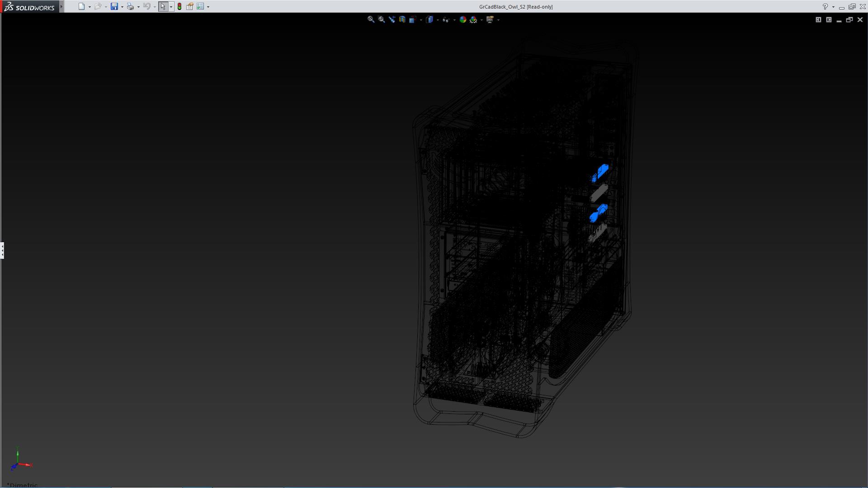Open the Help question mark menu

825,7
